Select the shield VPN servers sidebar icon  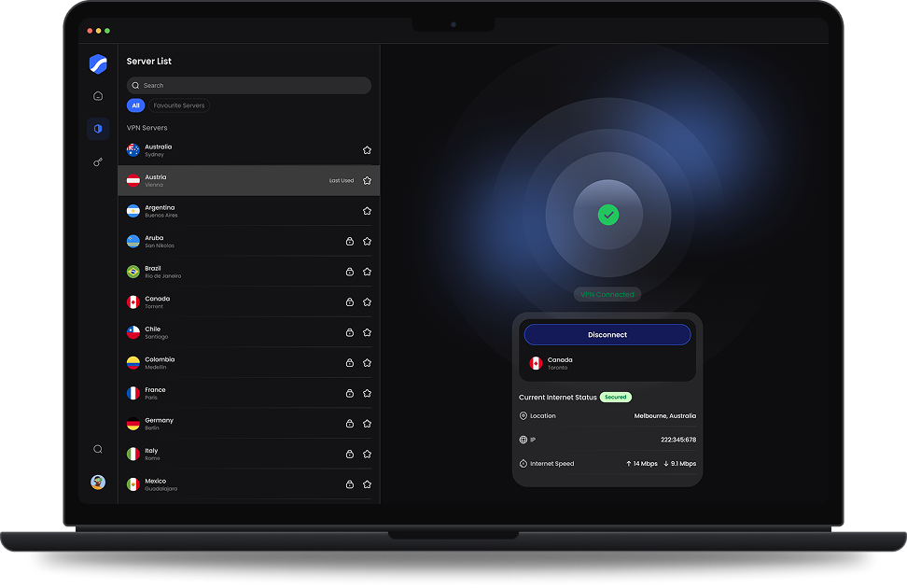[98, 129]
